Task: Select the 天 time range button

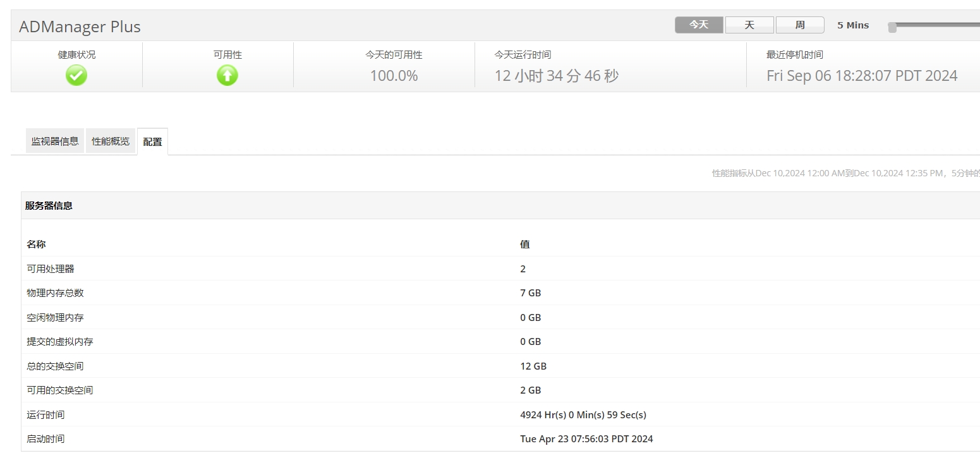Action: pyautogui.click(x=749, y=25)
